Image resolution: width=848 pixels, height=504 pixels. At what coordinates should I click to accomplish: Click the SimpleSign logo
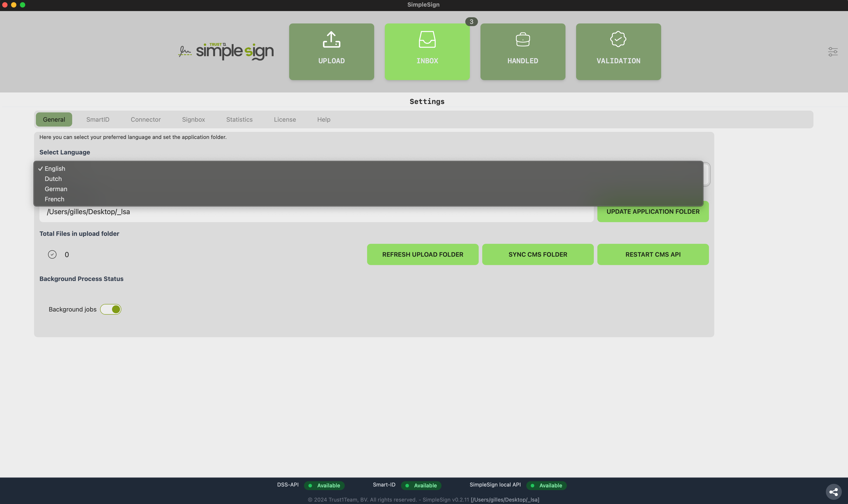pos(226,52)
